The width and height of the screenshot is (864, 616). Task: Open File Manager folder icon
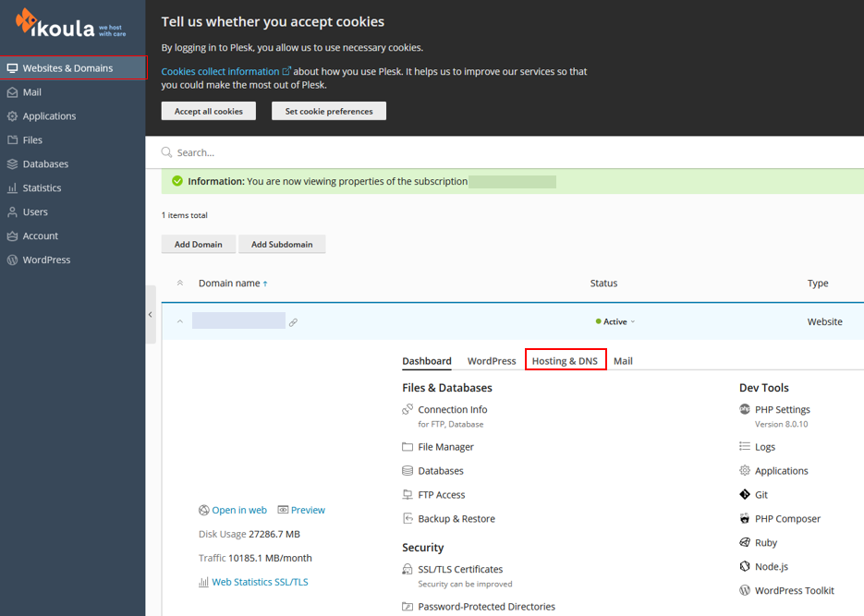coord(408,446)
